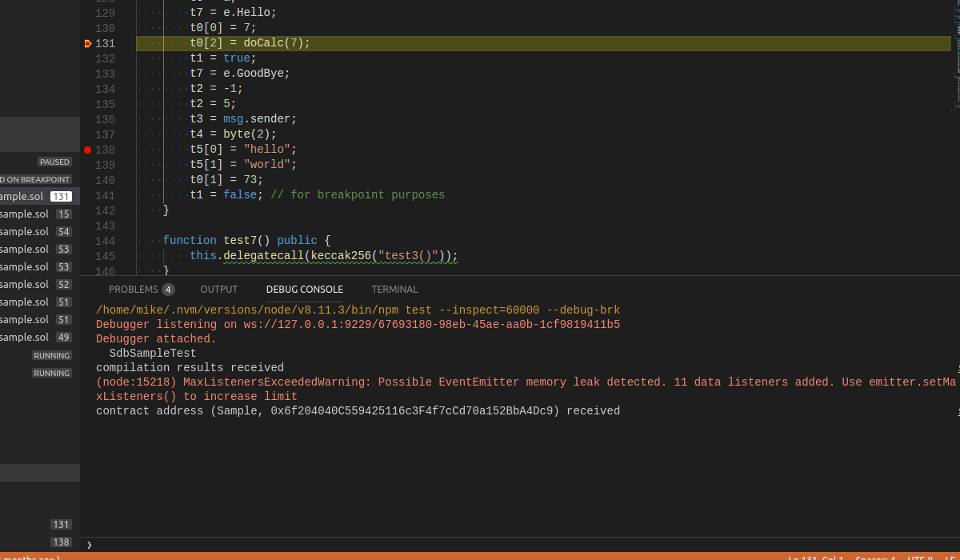Select the call stack frame at line 131

coord(40,196)
